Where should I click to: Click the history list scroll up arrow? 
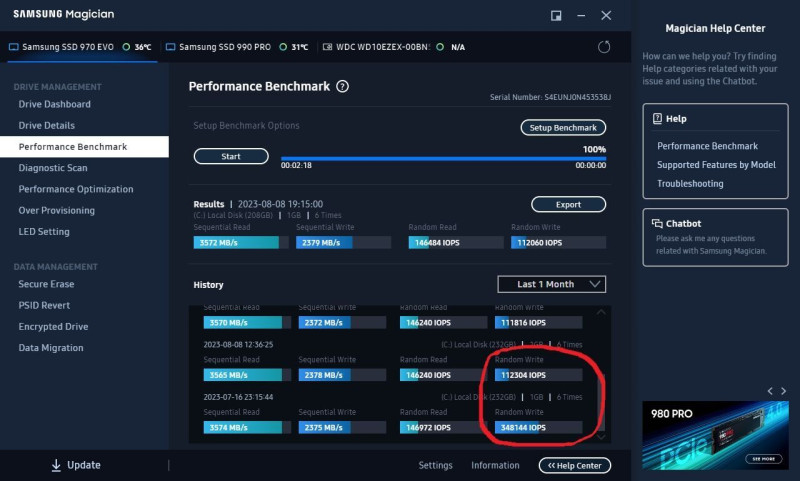tap(601, 312)
